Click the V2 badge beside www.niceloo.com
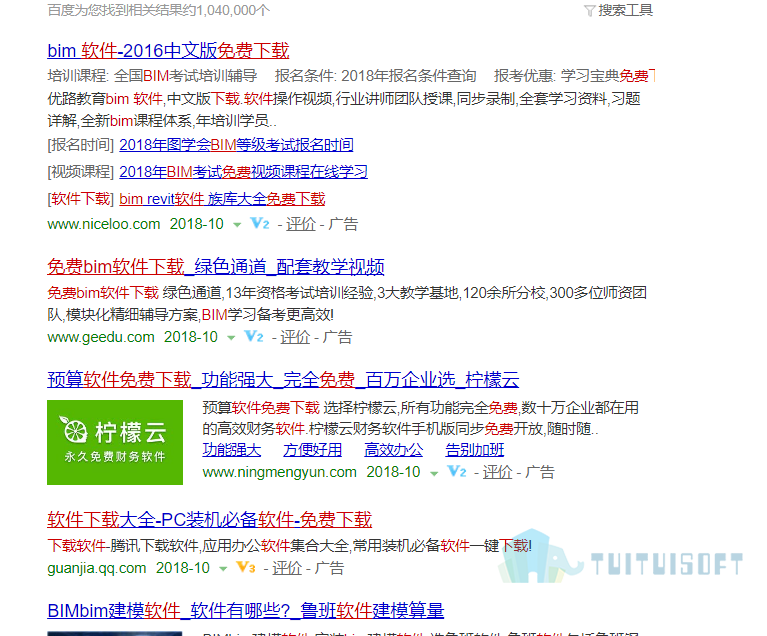767x636 pixels. [260, 224]
